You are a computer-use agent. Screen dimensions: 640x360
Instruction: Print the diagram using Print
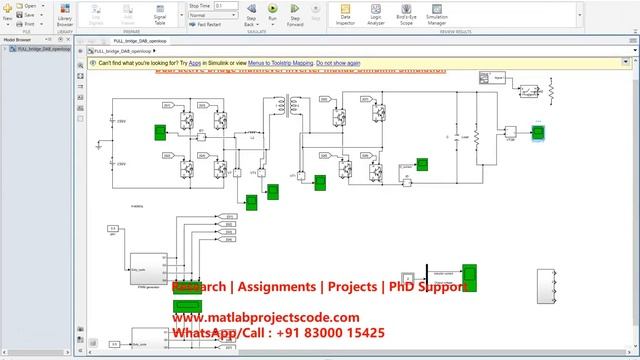(25, 24)
